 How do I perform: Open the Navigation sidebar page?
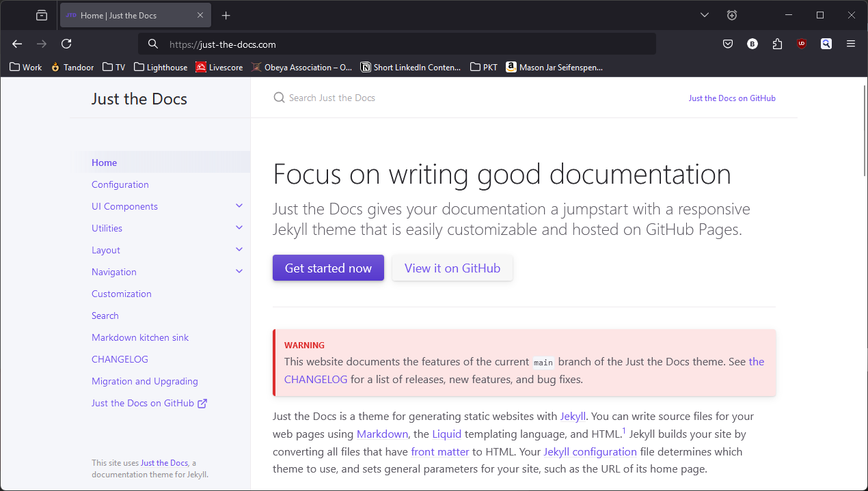point(114,272)
